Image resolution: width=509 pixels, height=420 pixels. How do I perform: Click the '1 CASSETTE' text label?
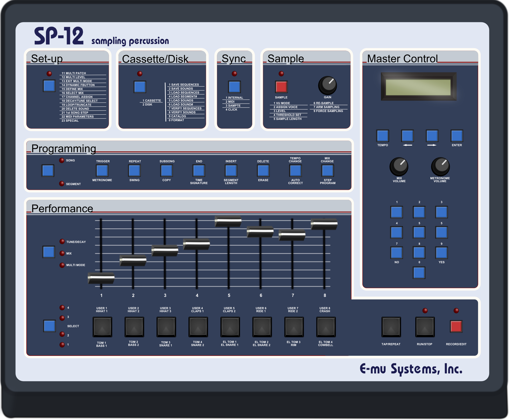coord(152,100)
